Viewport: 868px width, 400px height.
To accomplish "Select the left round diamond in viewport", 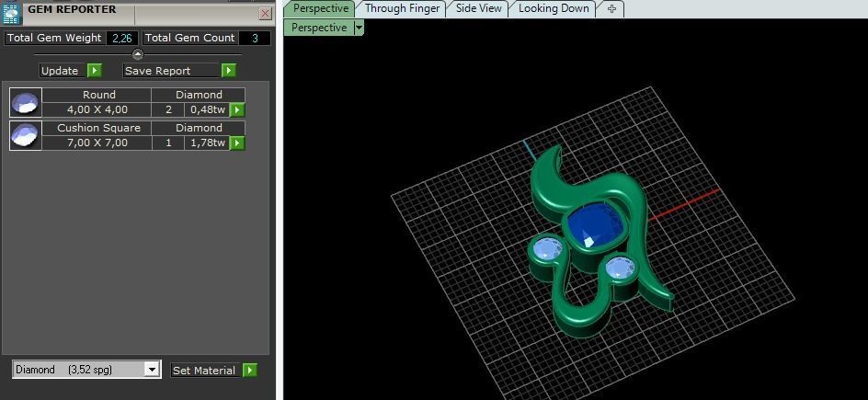I will (x=547, y=250).
